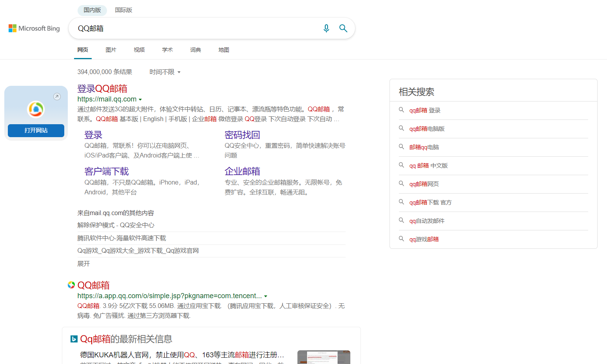The height and width of the screenshot is (364, 607).
Task: Expand more mail.qq.com content via 展开
Action: pos(83,264)
